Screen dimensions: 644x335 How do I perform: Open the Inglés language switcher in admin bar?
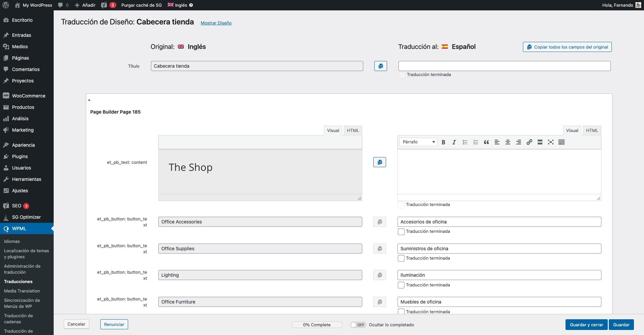click(x=178, y=5)
